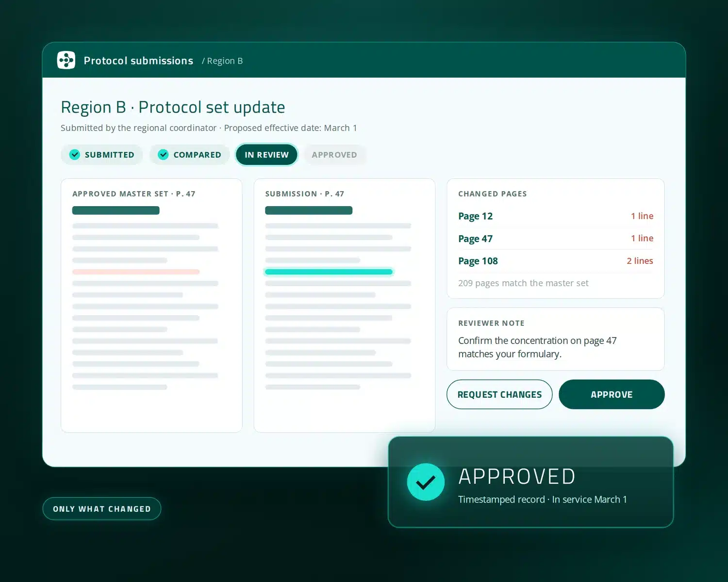Click the Approve button

click(612, 394)
